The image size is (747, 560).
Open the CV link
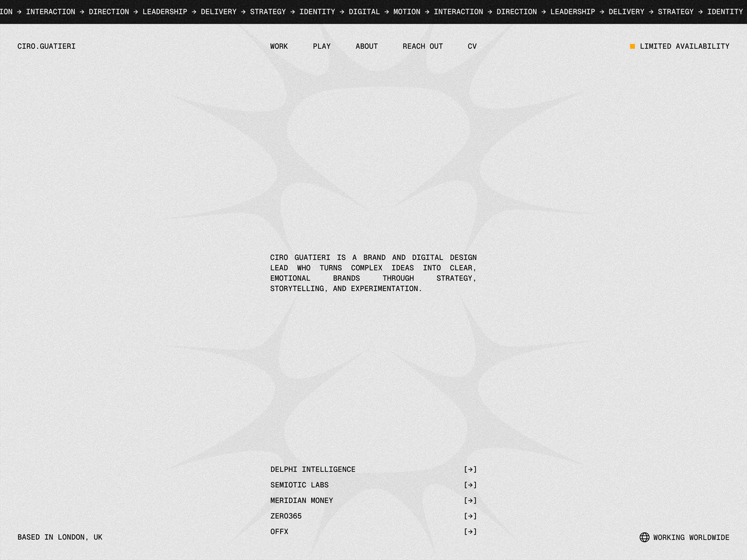coord(472,46)
